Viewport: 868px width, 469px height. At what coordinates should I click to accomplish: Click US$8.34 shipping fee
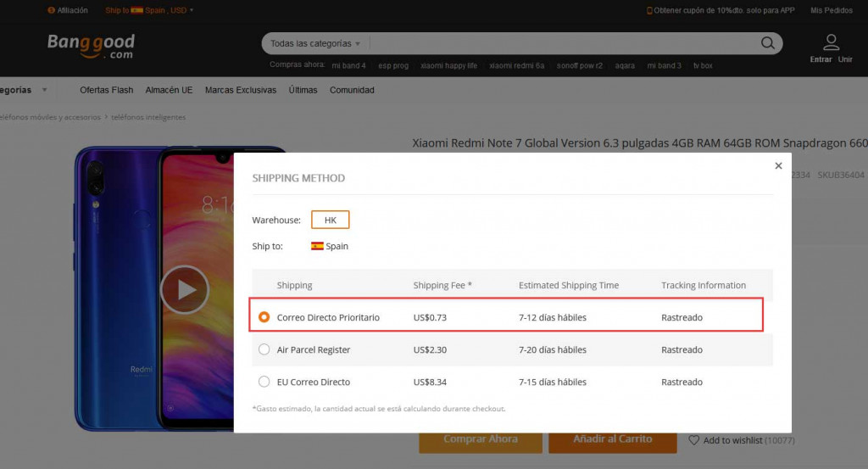(430, 382)
